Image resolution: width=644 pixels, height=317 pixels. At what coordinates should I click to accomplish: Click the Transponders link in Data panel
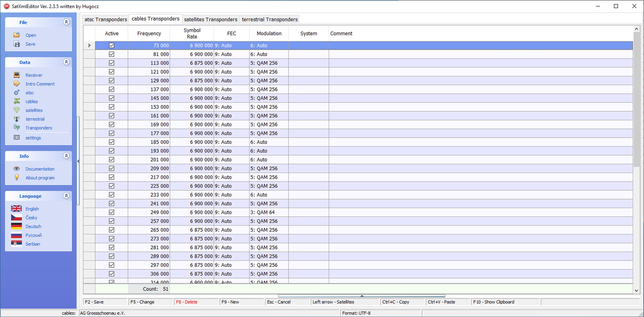point(39,128)
